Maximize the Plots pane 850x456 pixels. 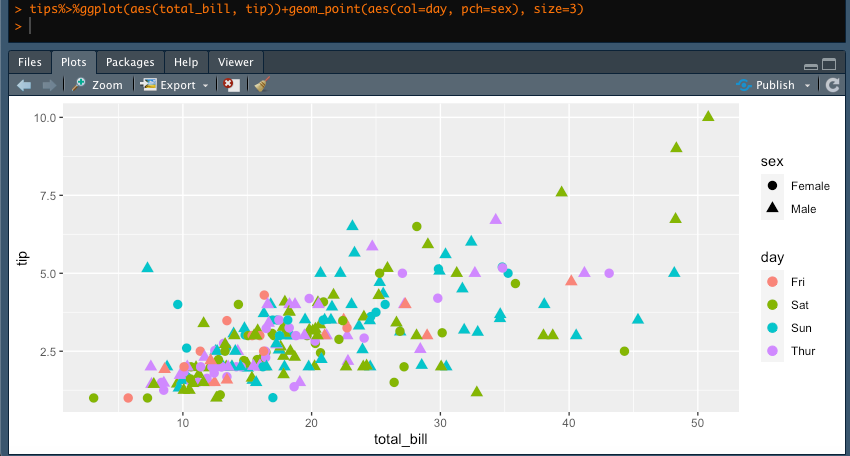[829, 65]
